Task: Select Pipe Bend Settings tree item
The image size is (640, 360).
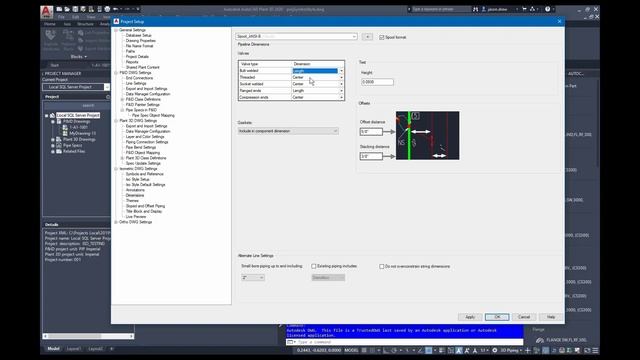Action: point(141,147)
